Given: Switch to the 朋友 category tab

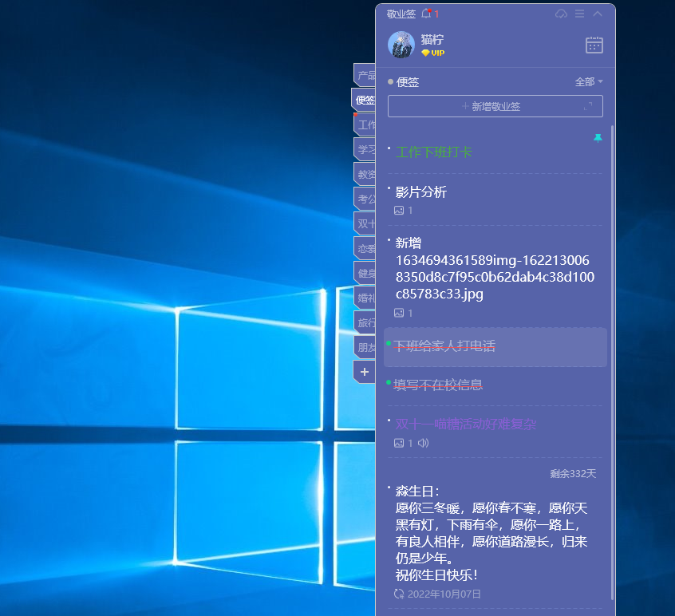Looking at the screenshot, I should [365, 347].
